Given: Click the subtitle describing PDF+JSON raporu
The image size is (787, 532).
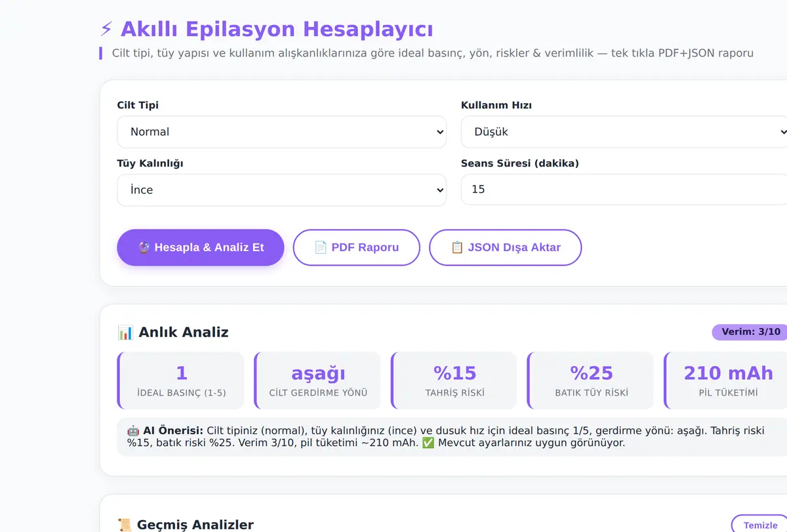Looking at the screenshot, I should [x=433, y=53].
